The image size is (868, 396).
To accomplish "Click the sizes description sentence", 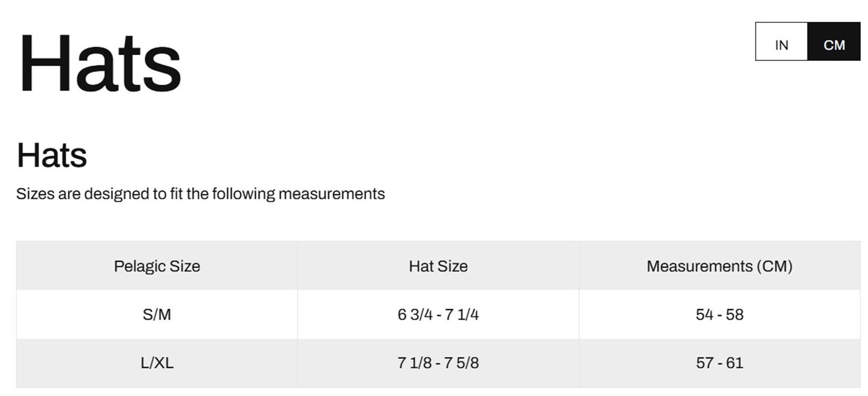I will (201, 194).
